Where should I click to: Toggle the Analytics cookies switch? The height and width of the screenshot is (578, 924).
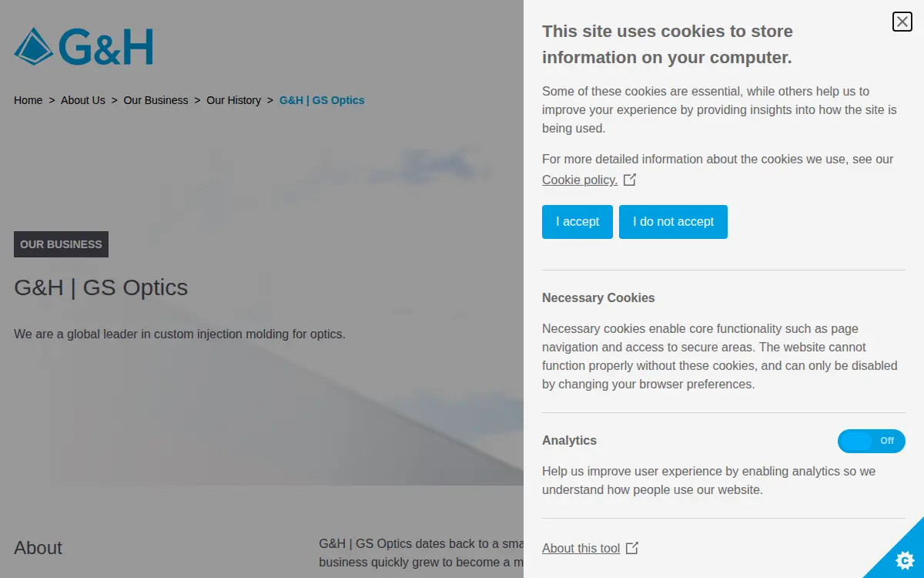click(x=872, y=441)
